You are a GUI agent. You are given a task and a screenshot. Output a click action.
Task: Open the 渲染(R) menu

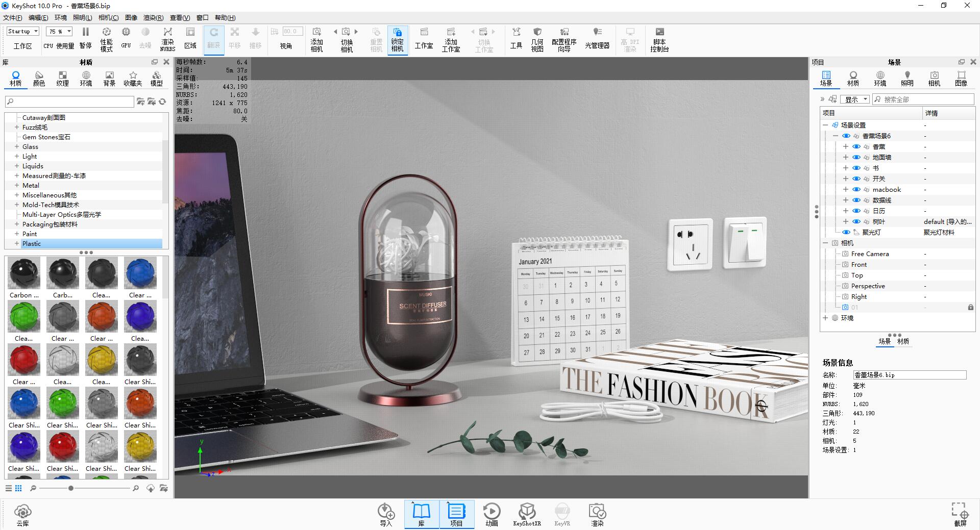pyautogui.click(x=153, y=17)
